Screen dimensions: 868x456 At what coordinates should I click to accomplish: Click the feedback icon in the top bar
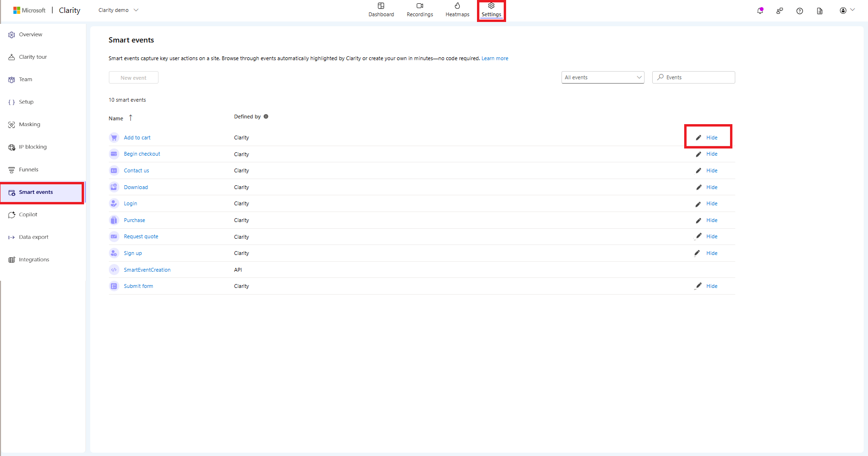(780, 11)
